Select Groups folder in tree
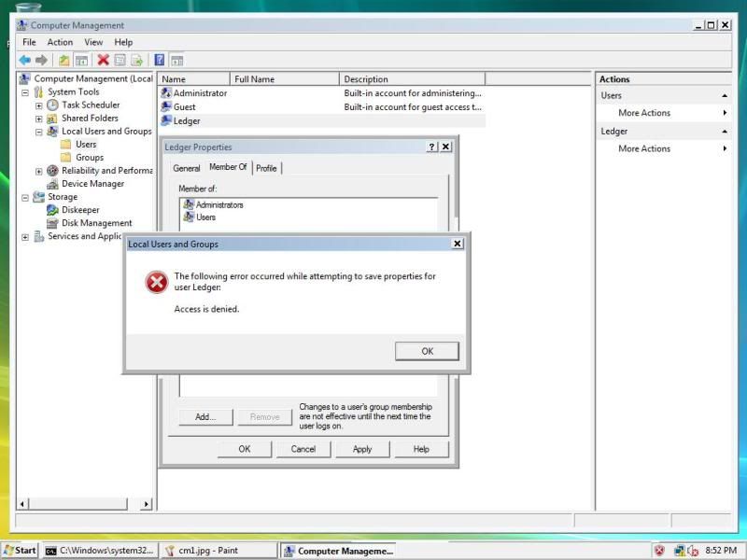 pos(90,157)
